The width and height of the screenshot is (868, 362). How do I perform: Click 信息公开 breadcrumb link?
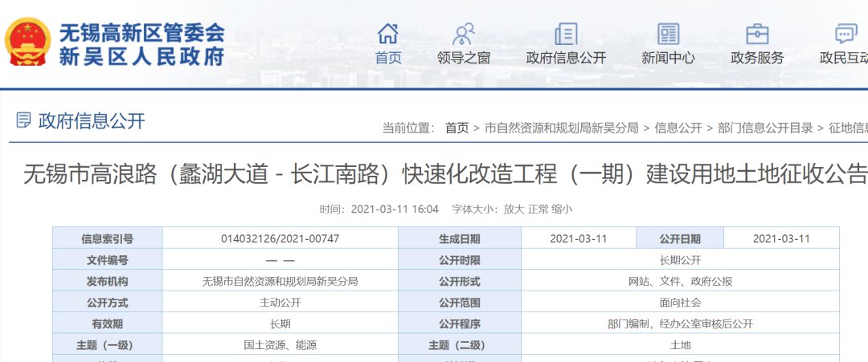(x=678, y=128)
